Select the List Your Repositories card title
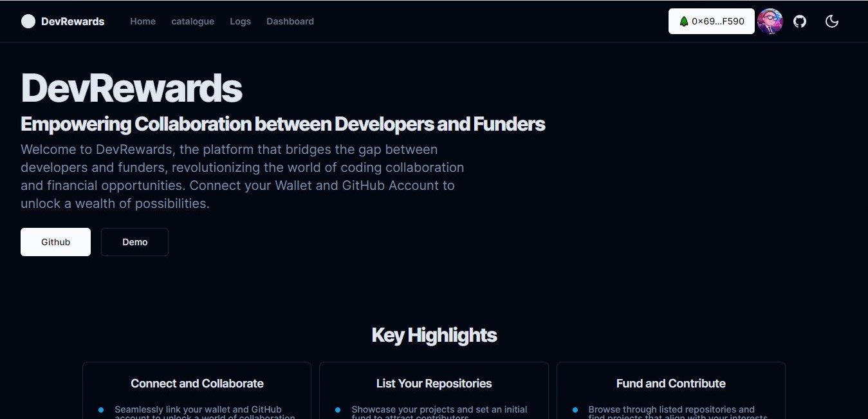This screenshot has height=419, width=868. 434,384
